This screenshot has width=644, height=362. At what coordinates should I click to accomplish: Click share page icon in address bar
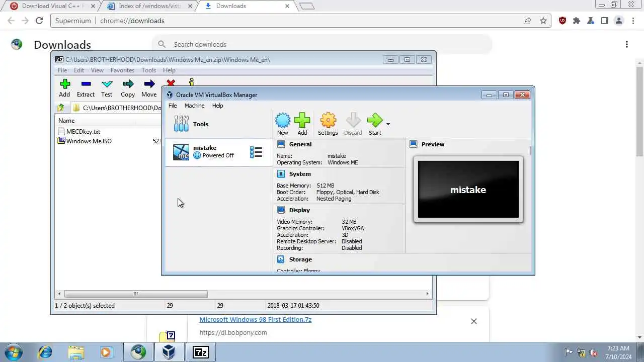pyautogui.click(x=527, y=21)
